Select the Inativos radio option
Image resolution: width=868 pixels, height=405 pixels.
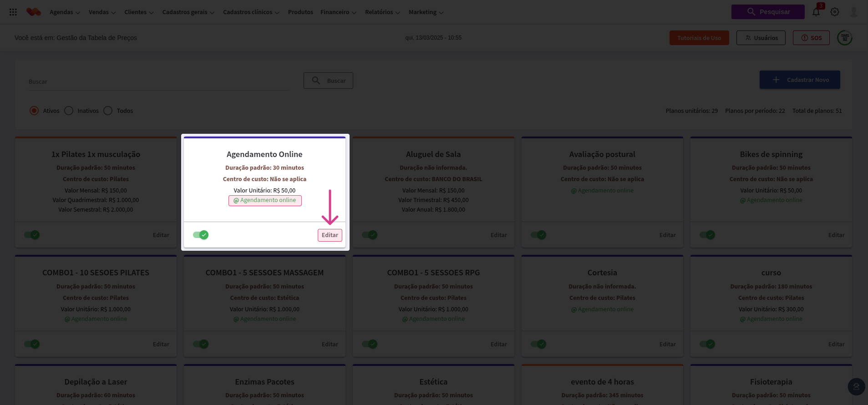[x=69, y=111]
